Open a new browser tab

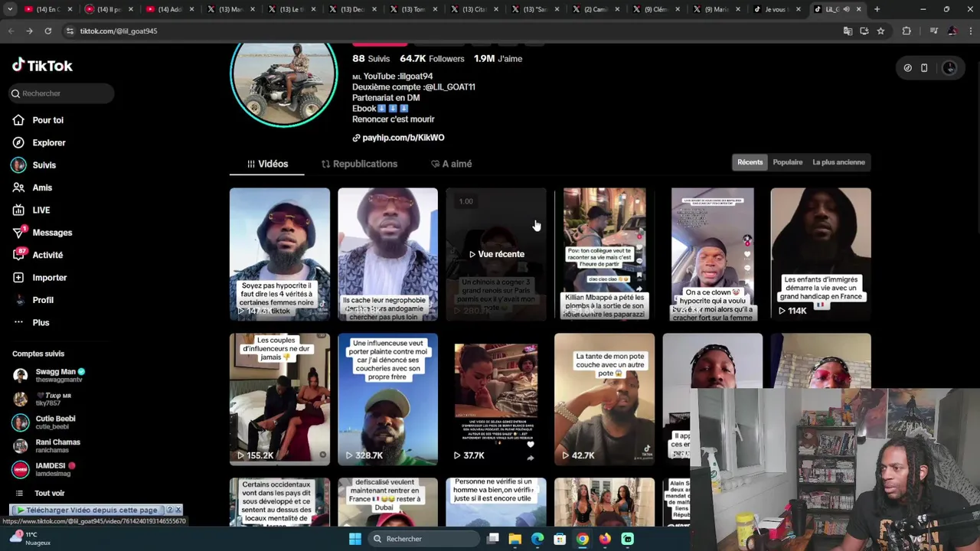877,9
